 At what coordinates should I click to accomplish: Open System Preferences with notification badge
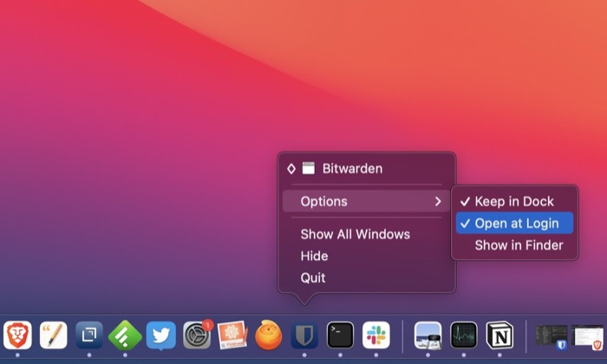(197, 335)
